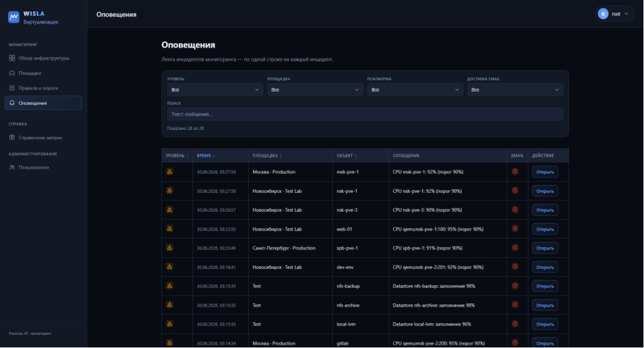Open the Справочник метрик book icon
Screen dimensions: 644x348
click(x=12, y=137)
